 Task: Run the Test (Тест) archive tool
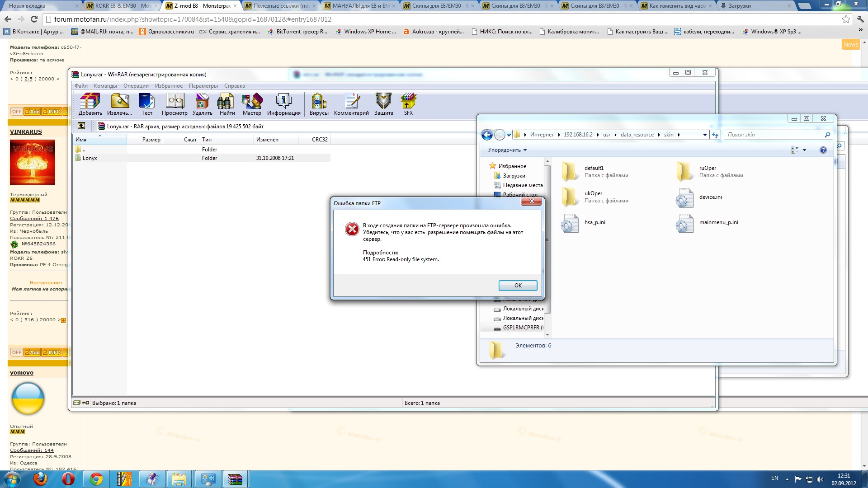tap(147, 104)
